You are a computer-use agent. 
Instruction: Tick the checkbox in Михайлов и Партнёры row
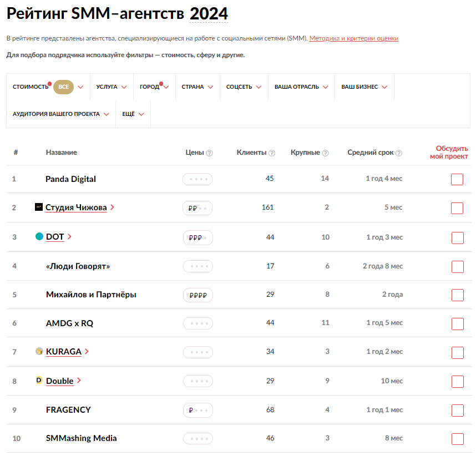tap(457, 295)
